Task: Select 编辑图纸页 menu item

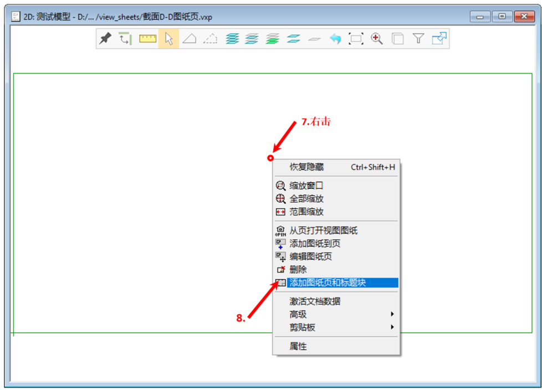Action: pos(336,256)
